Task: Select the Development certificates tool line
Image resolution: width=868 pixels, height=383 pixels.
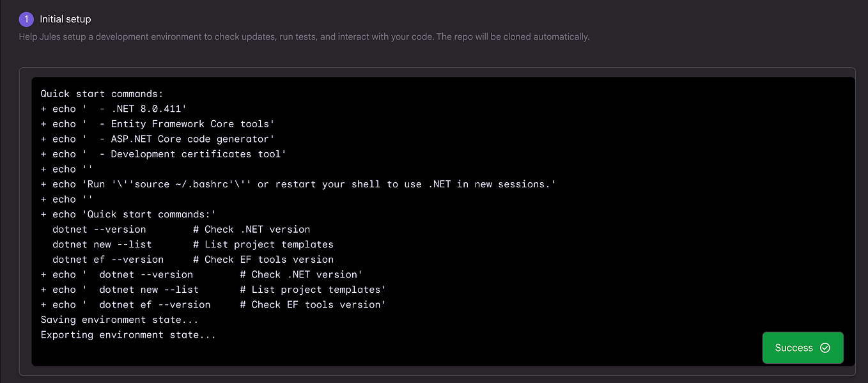Action: pos(162,153)
